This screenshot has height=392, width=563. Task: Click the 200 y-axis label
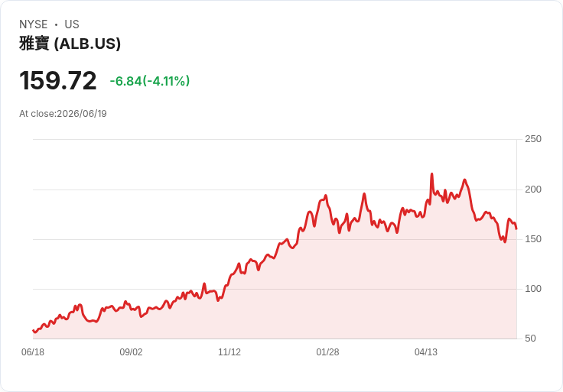tap(533, 190)
